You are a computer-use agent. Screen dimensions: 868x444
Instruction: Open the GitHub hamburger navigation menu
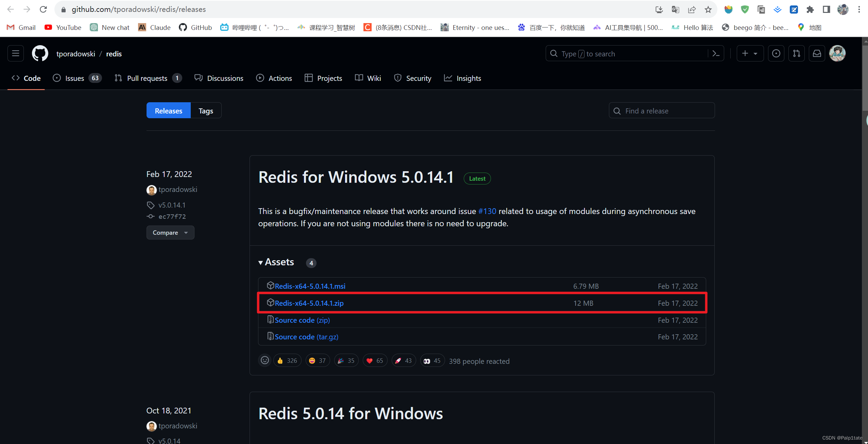(x=16, y=54)
